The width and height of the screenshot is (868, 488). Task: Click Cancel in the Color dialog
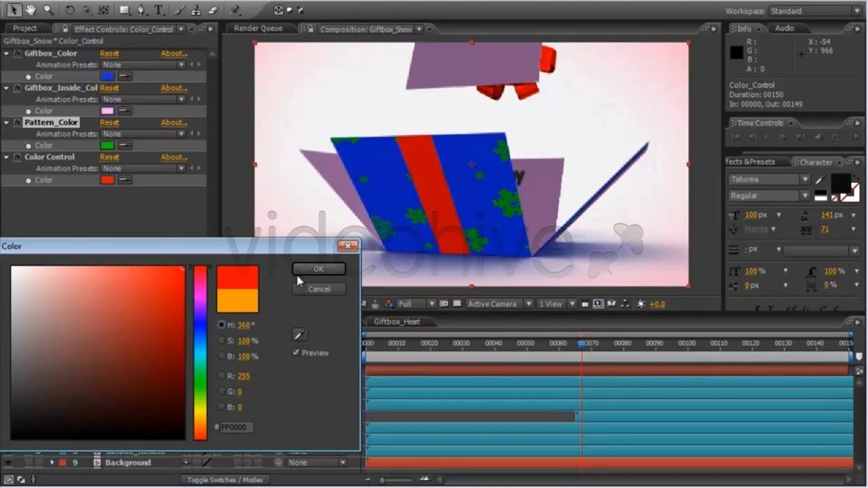(x=319, y=289)
